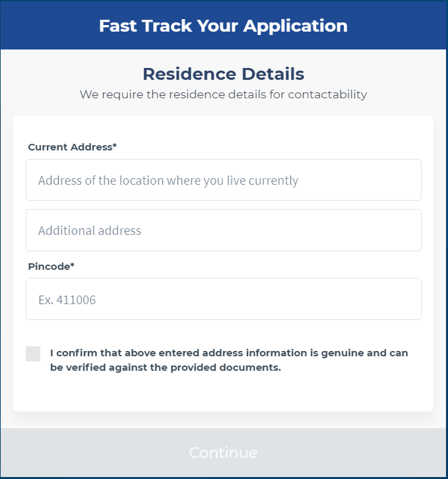Image resolution: width=448 pixels, height=479 pixels.
Task: Click the "Current Address*" field label
Action: click(x=72, y=147)
